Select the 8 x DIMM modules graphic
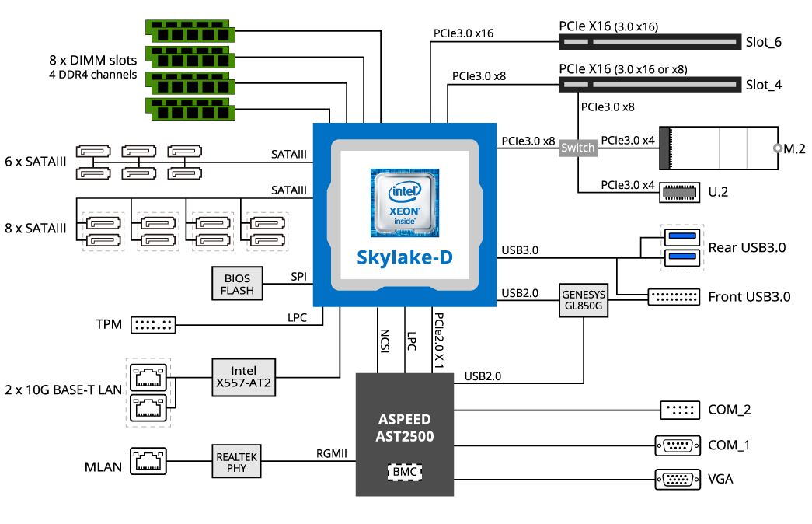 click(190, 70)
